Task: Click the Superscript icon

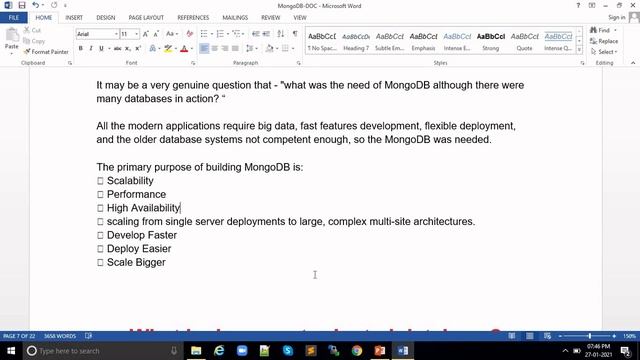Action: click(138, 49)
